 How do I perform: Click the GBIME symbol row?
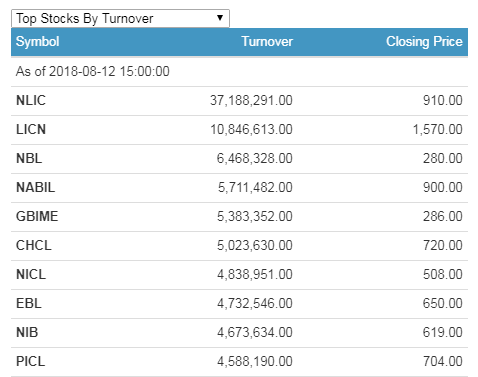[x=239, y=216]
